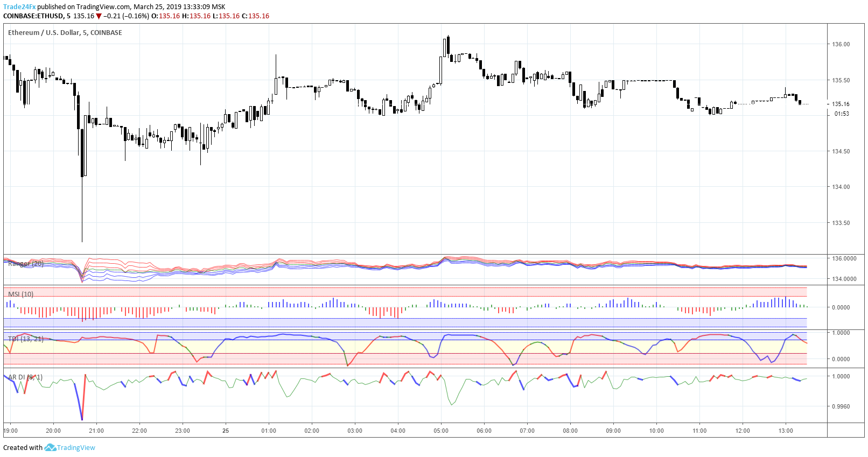Screen dimensions: 868x457
Task: Click the 23:00 time axis label
Action: click(183, 431)
